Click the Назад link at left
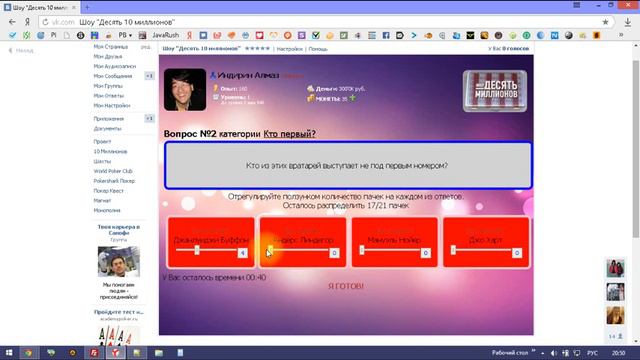 click(x=21, y=51)
